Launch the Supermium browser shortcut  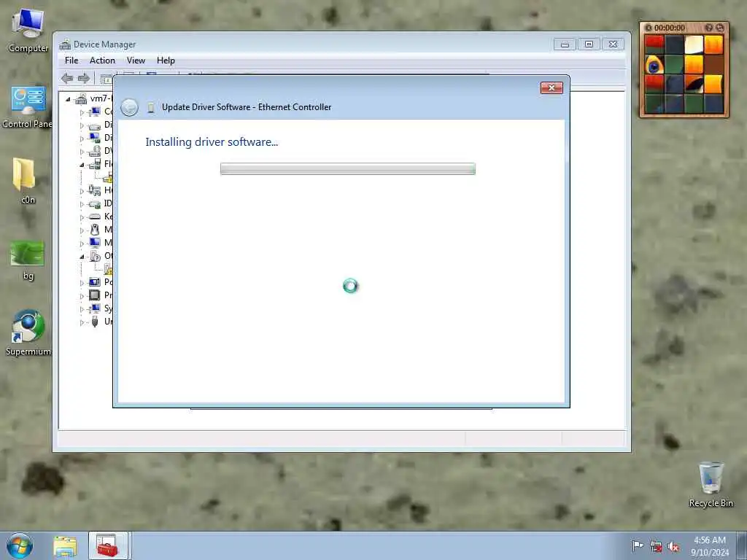[x=28, y=332]
